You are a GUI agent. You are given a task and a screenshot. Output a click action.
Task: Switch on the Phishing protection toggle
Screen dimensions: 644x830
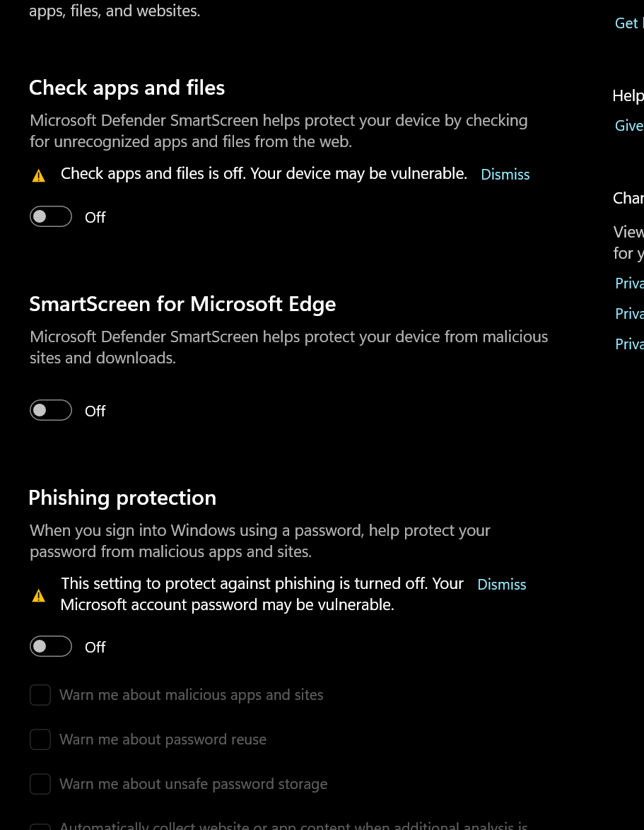(x=51, y=646)
